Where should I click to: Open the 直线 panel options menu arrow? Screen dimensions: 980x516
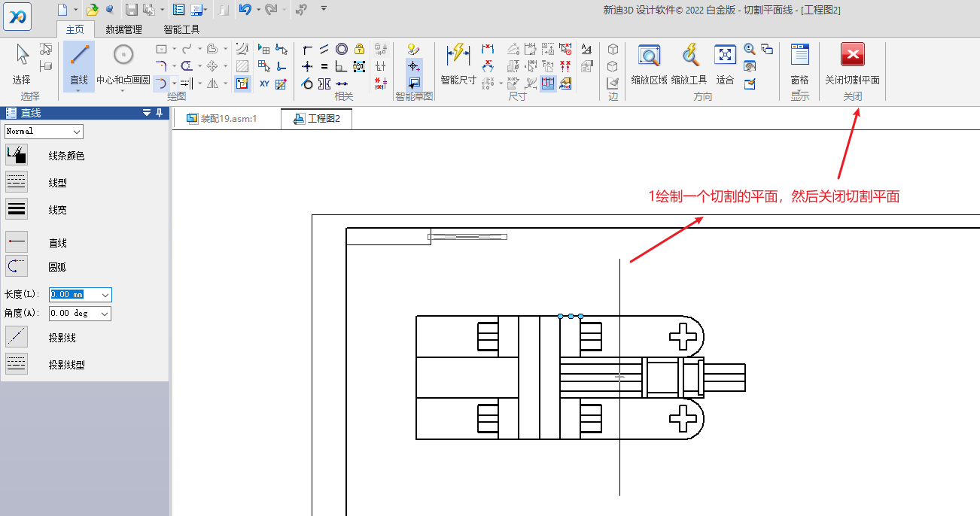(147, 113)
